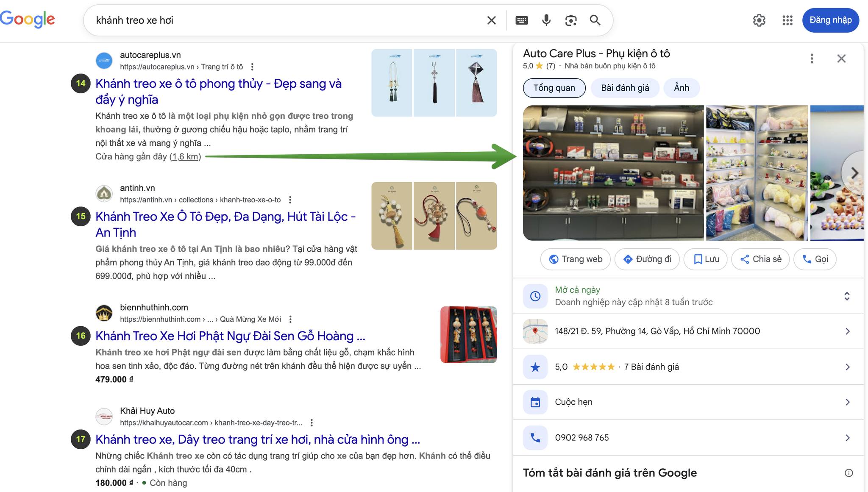Screen dimensions: 868x492
Task: Open the 0902 968 765 phone row
Action: (x=847, y=437)
